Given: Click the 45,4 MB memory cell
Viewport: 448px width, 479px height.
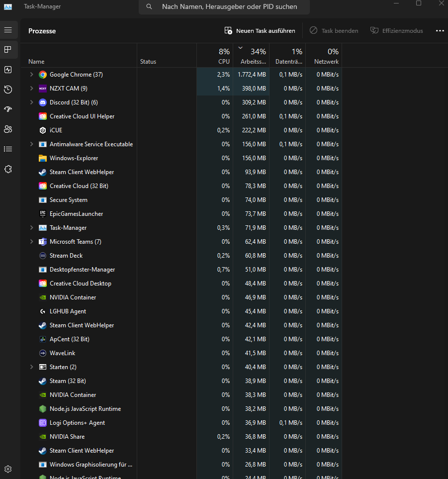Looking at the screenshot, I should 251,311.
